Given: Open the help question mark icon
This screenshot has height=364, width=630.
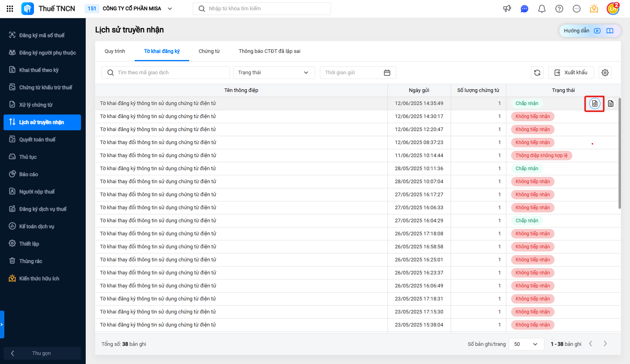Looking at the screenshot, I should (559, 9).
